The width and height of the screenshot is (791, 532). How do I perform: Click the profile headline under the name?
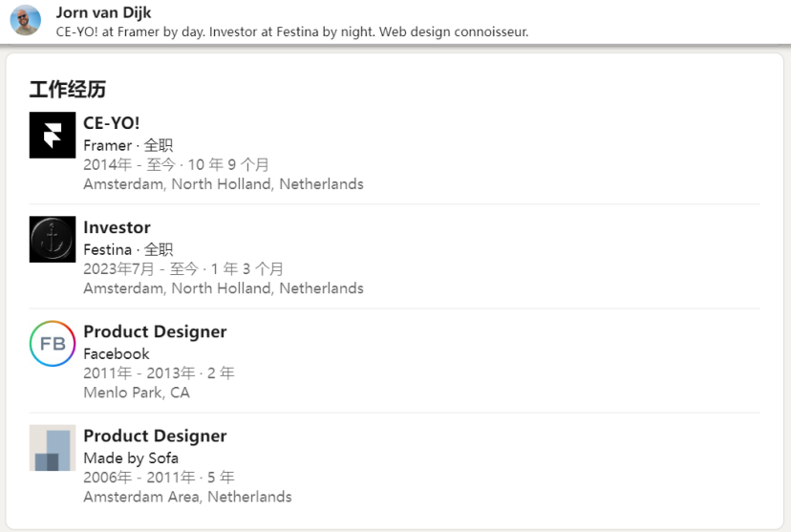click(x=292, y=32)
